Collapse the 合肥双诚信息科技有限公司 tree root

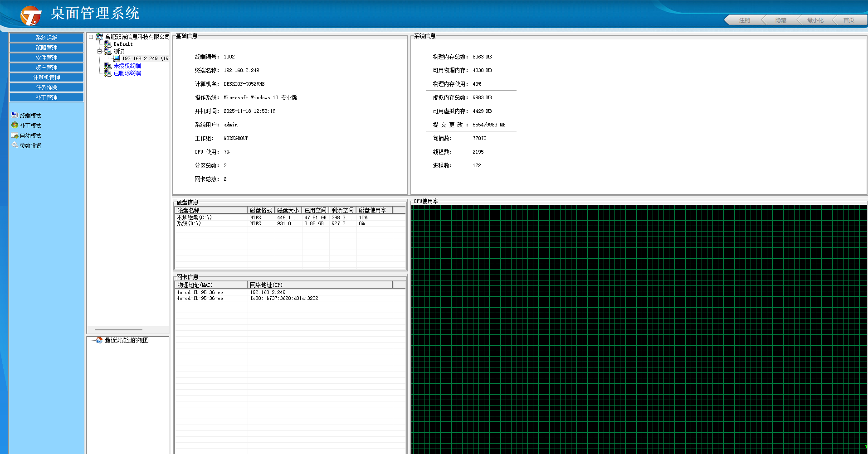91,37
